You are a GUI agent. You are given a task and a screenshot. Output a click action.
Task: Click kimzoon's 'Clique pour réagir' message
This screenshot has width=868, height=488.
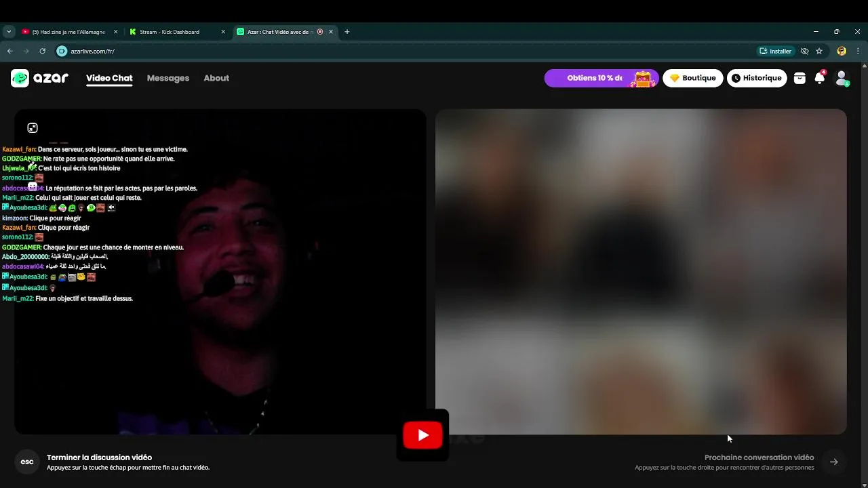click(56, 218)
